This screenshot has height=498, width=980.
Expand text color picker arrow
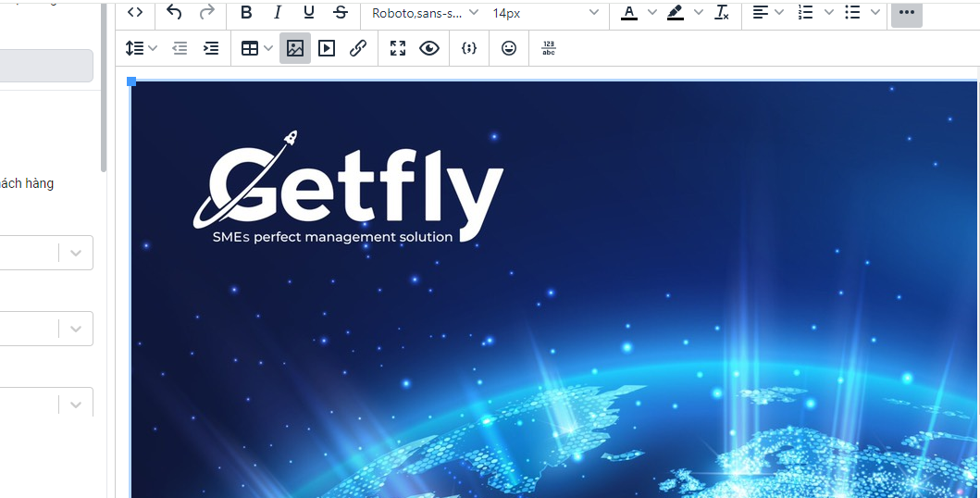pyautogui.click(x=651, y=13)
